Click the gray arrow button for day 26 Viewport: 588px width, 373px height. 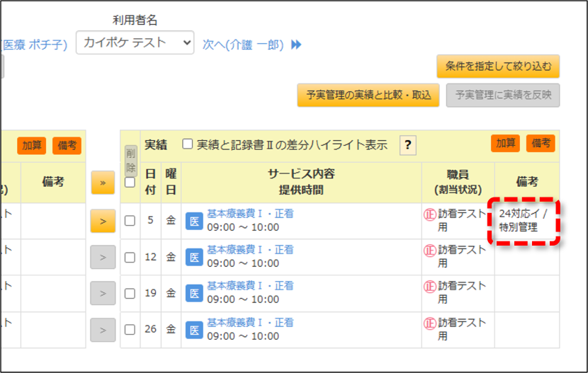coord(103,330)
